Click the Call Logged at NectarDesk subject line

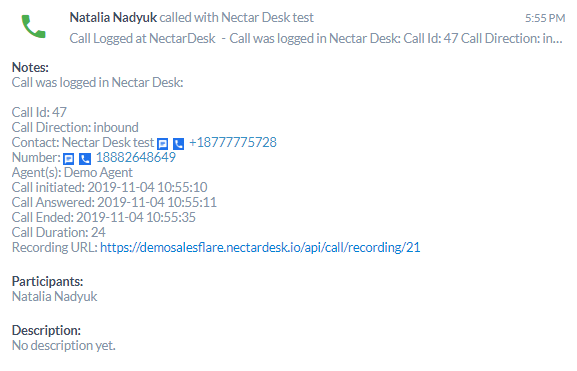tap(142, 38)
